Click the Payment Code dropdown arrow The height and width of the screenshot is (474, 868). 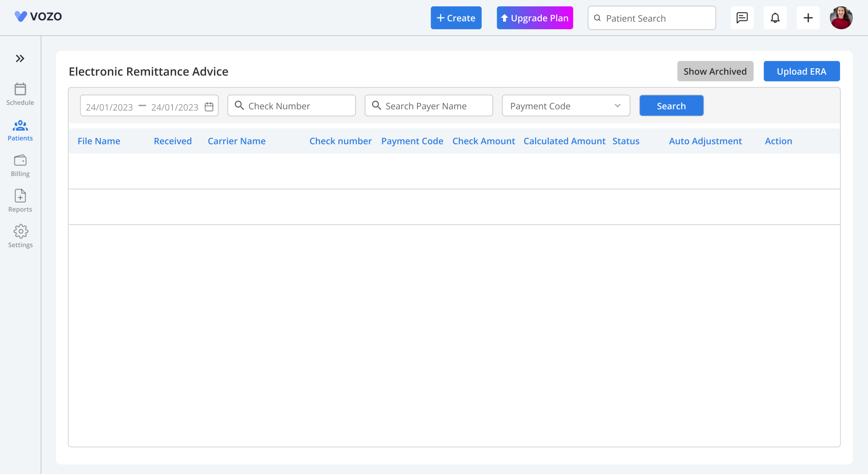(x=618, y=106)
